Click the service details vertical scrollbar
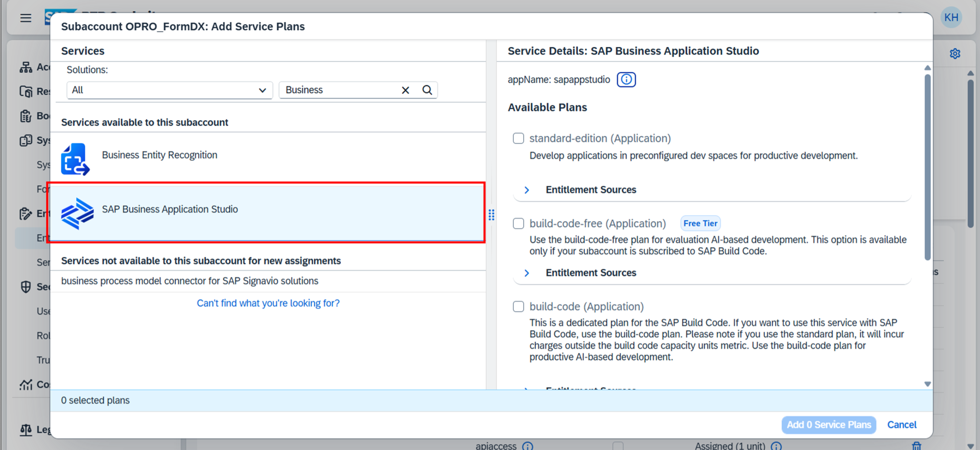The height and width of the screenshot is (450, 980). 927,167
